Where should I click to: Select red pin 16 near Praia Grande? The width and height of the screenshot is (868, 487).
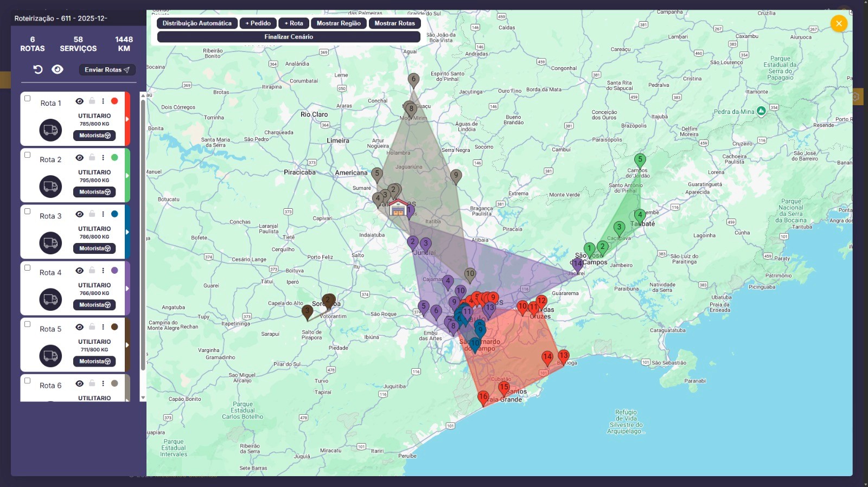[483, 398]
